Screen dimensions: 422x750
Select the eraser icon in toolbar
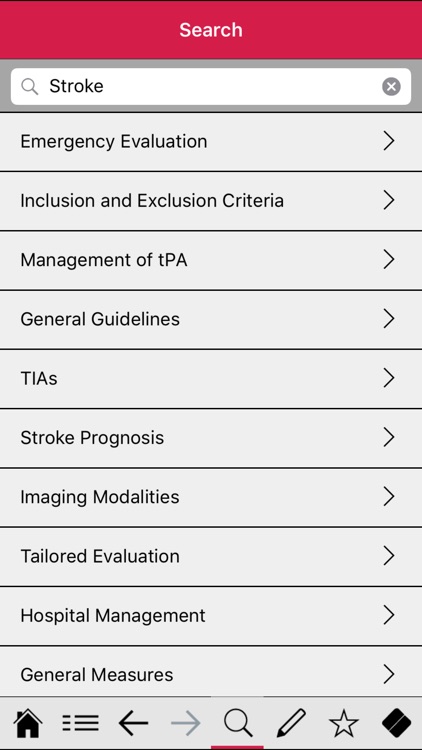[397, 723]
